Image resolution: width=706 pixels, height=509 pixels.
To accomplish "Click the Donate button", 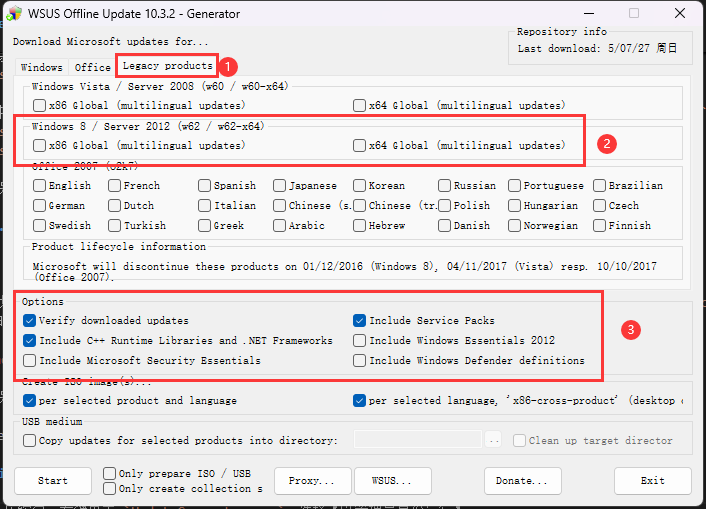I will [x=523, y=481].
